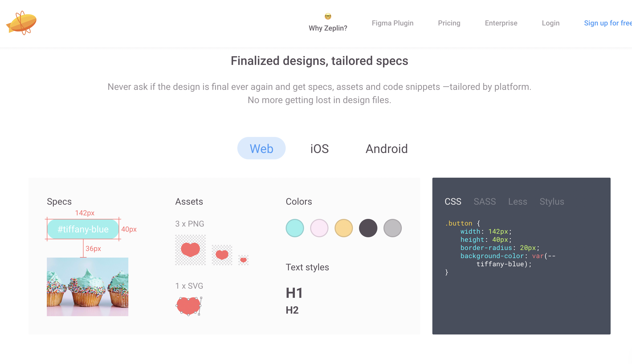
Task: Switch to the iOS platform tab
Action: [320, 149]
